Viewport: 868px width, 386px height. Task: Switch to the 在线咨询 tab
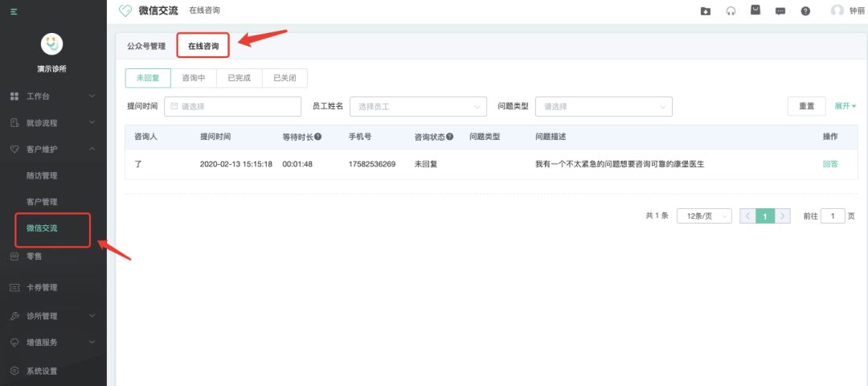pyautogui.click(x=203, y=47)
